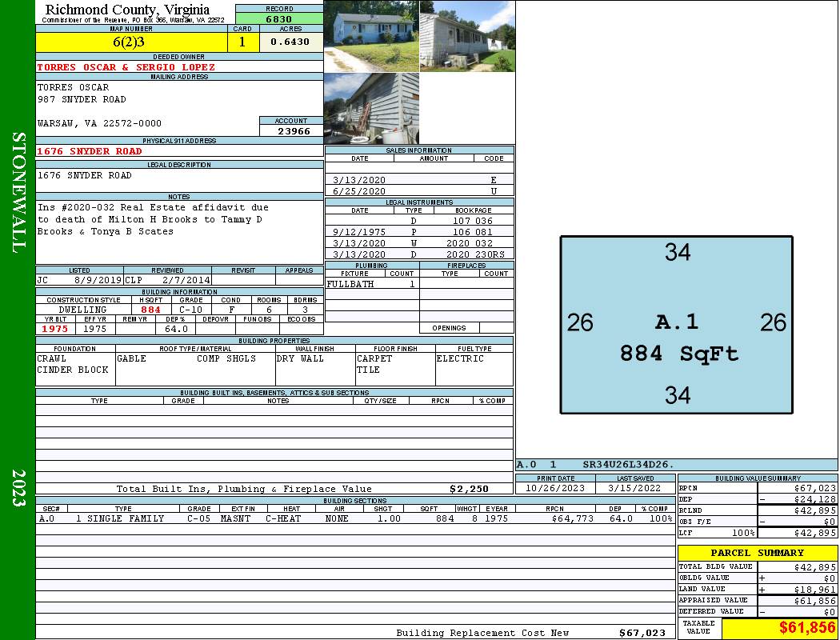Click the acres value 0.6430
840x640 pixels.
tap(290, 42)
